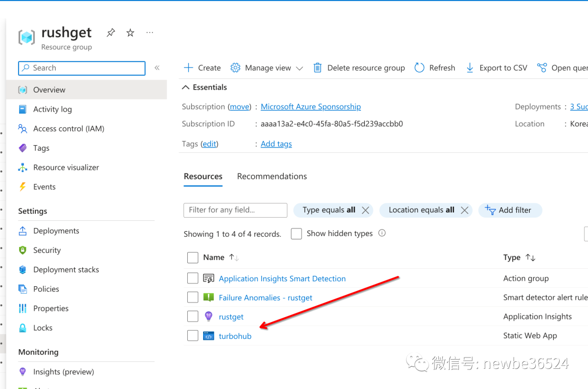Click the Filter for any field input box
Viewport: 588px width, 389px height.
click(235, 210)
